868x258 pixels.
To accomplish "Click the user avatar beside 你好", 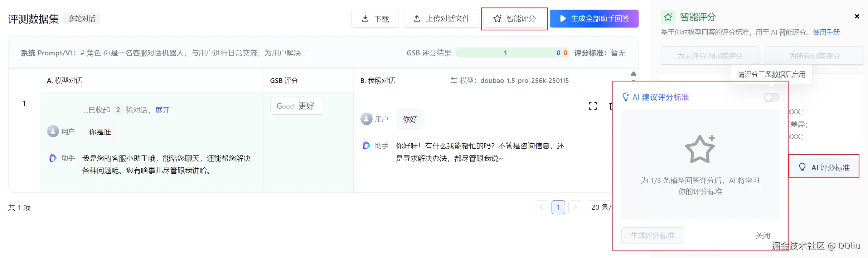I will [366, 119].
